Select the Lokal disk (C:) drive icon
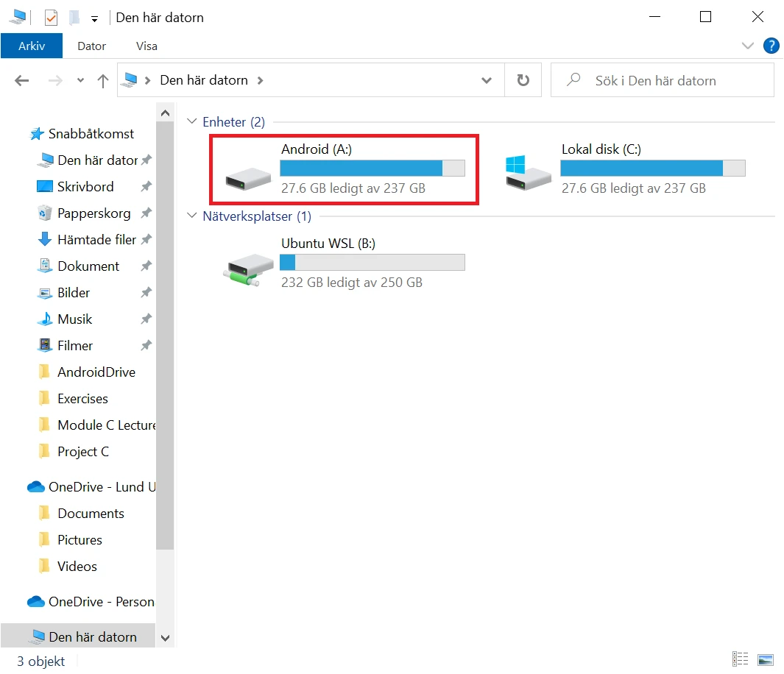784x674 pixels. [528, 172]
